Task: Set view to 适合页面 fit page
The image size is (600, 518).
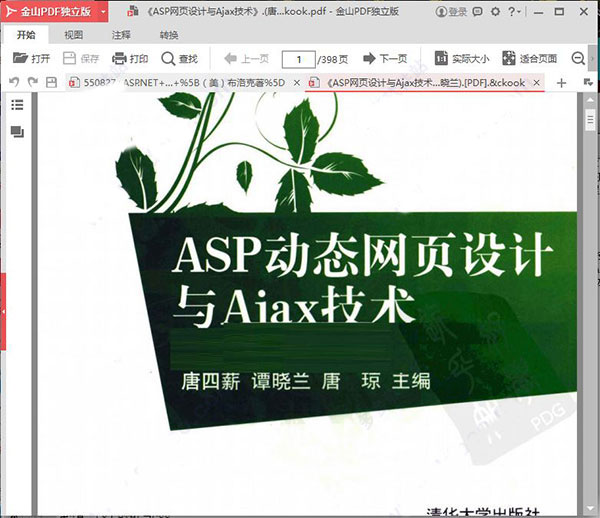Action: pyautogui.click(x=530, y=59)
